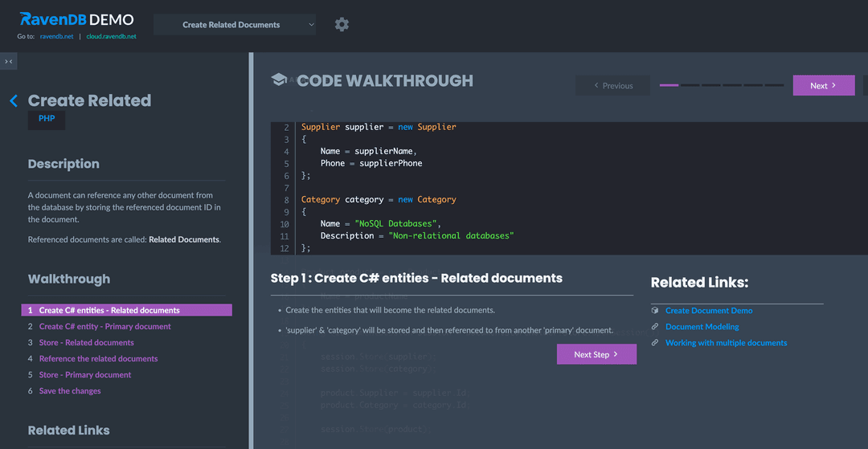
Task: Open the Document Modeling link
Action: 702,327
